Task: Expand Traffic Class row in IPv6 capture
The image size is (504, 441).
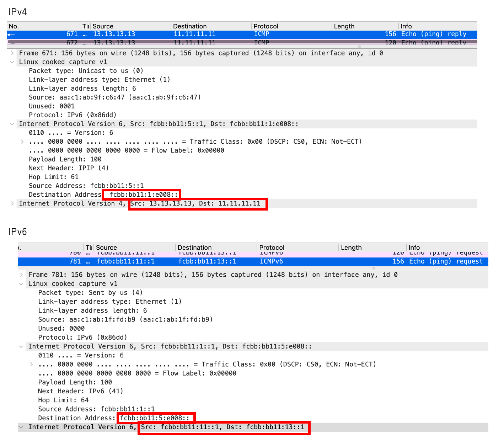Action: (x=31, y=364)
